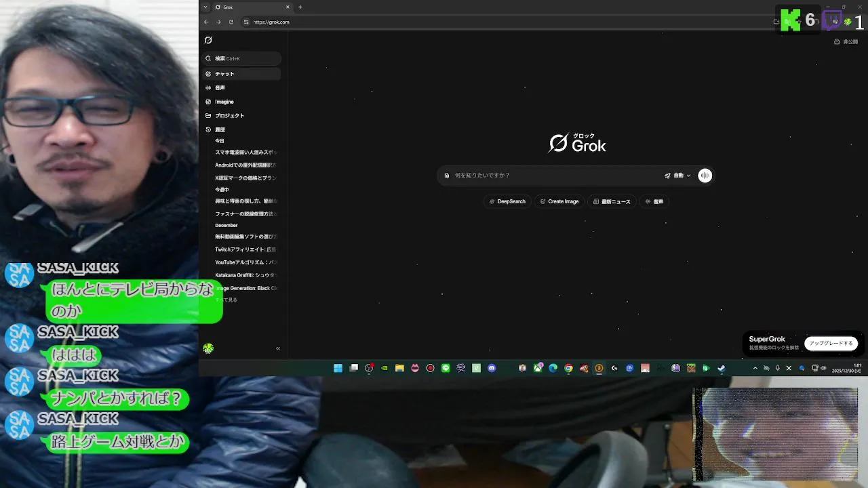
Task: Go back with browser back arrow
Action: tap(206, 22)
